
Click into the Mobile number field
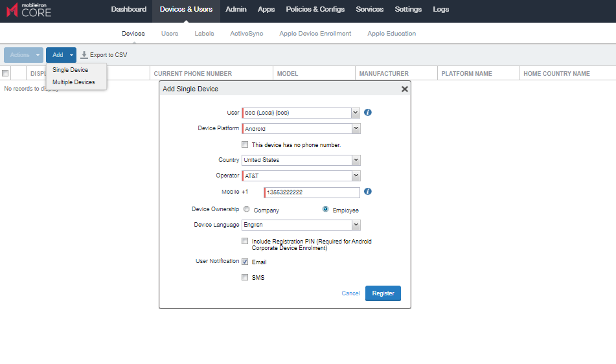(x=312, y=192)
